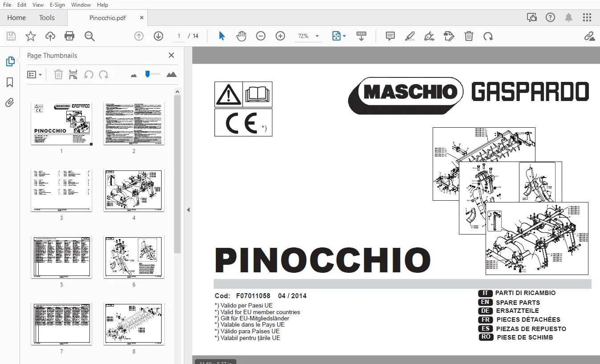Rotate pages clockwise in the thumbnails panel
Screen dimensions: 600x364
click(x=104, y=75)
